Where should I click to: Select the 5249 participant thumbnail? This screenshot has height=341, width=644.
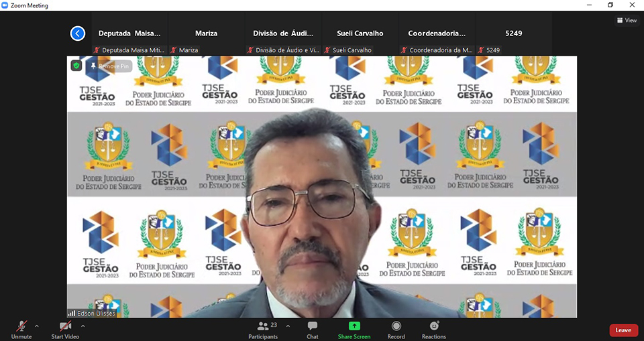(513, 33)
